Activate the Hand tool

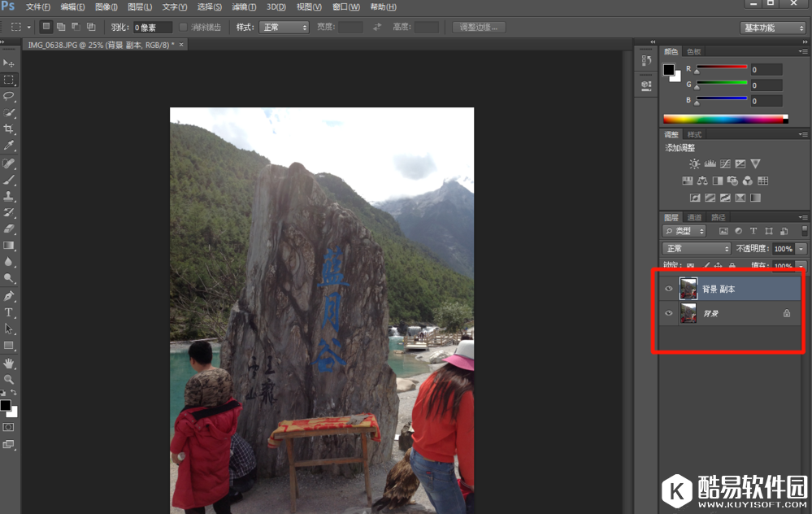(x=9, y=363)
